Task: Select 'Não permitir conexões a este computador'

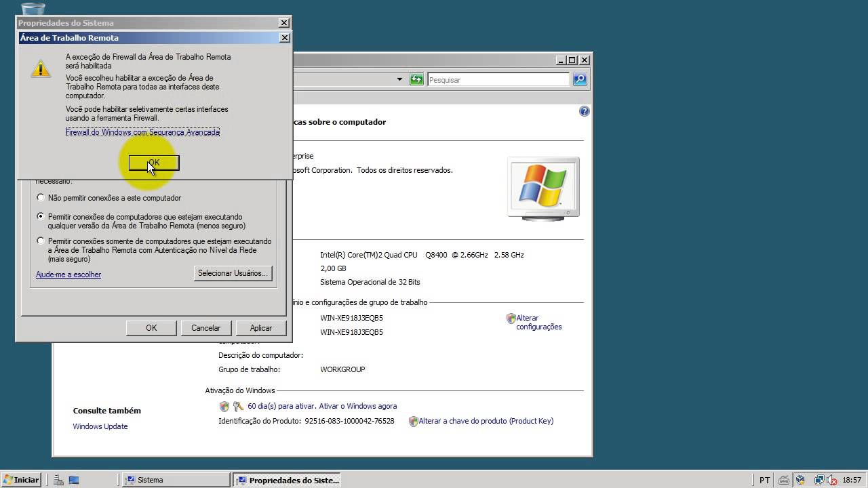Action: tap(41, 198)
